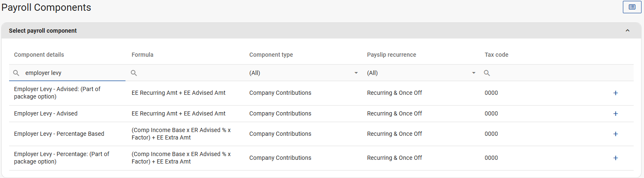Click the list view icon at top right

coord(632,7)
